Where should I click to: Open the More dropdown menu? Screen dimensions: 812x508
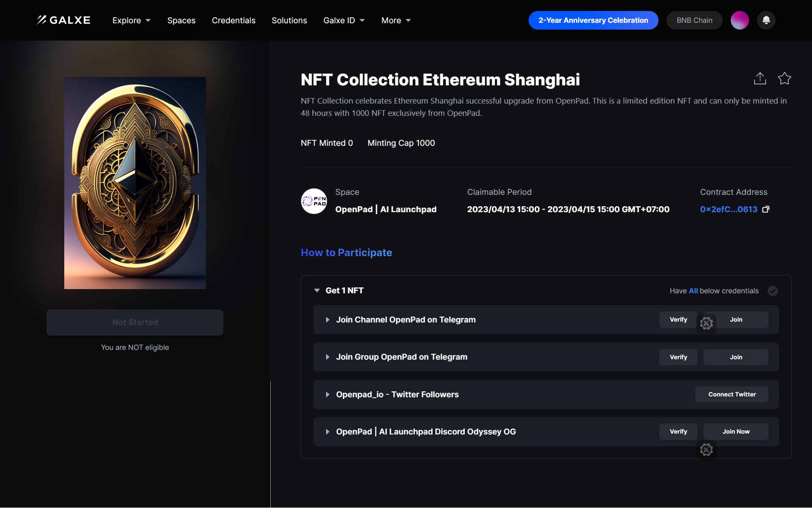pyautogui.click(x=396, y=20)
